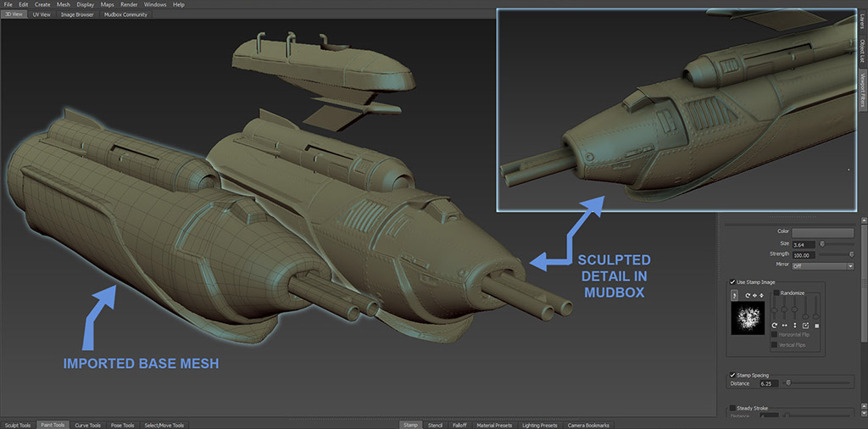Open the Camera Bookmarks tray tab
The image size is (868, 429).
click(x=588, y=425)
